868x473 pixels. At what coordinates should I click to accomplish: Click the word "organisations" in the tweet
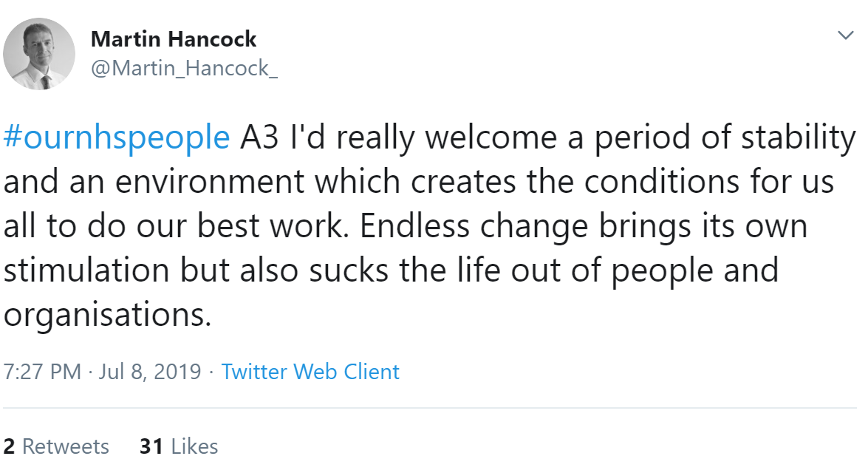[103, 316]
